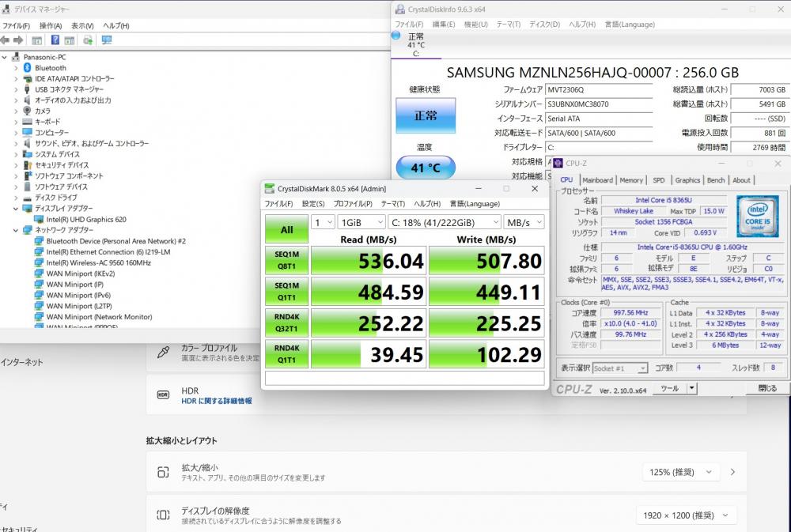Open the 操作(A) menu in Device Manager
The image size is (791, 532).
(x=51, y=26)
